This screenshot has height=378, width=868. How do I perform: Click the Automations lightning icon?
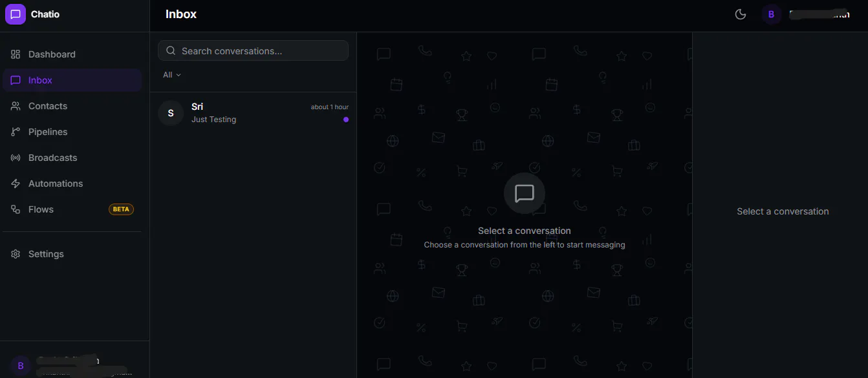coord(16,184)
